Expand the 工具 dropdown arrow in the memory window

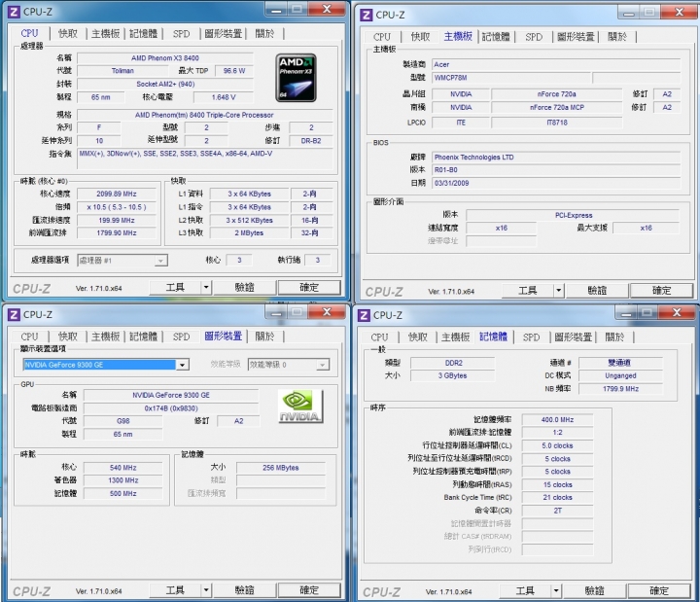(556, 591)
